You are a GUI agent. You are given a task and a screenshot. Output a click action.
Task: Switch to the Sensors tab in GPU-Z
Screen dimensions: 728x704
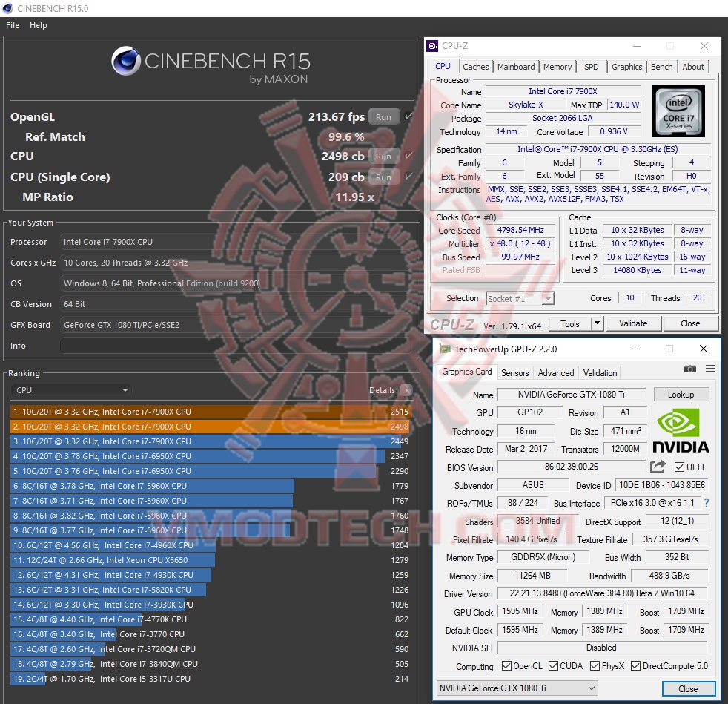(514, 372)
